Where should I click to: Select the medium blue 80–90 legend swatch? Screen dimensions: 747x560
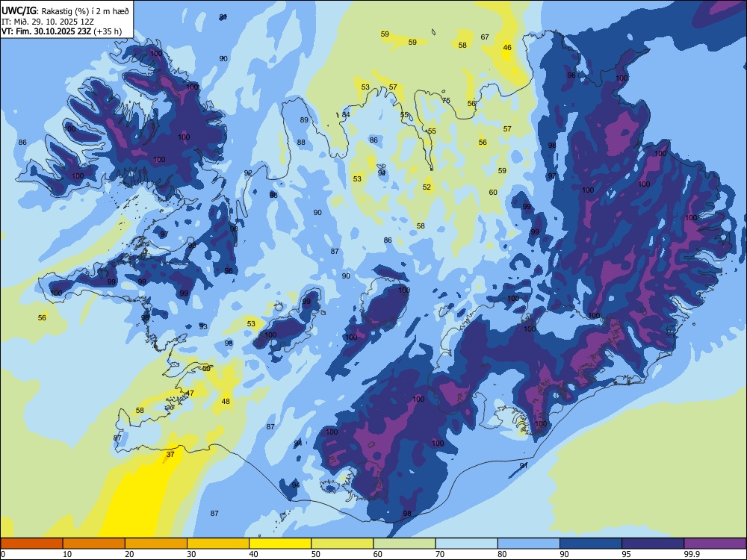tap(529, 544)
